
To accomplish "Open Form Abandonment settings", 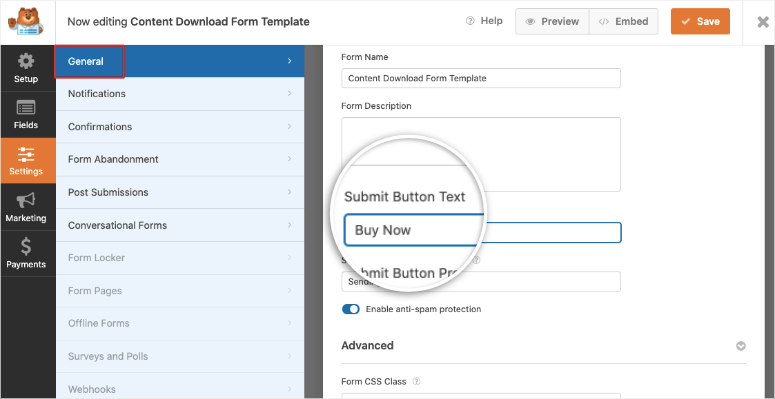I will point(180,159).
